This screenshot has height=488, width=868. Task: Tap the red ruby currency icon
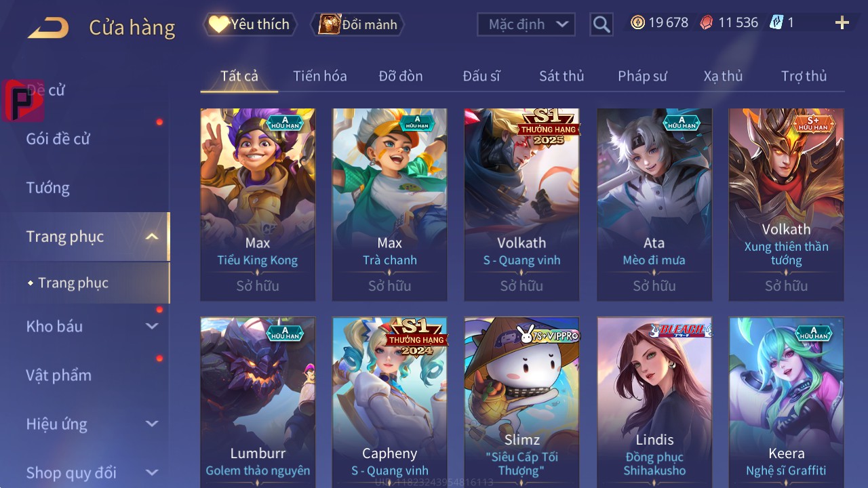707,22
